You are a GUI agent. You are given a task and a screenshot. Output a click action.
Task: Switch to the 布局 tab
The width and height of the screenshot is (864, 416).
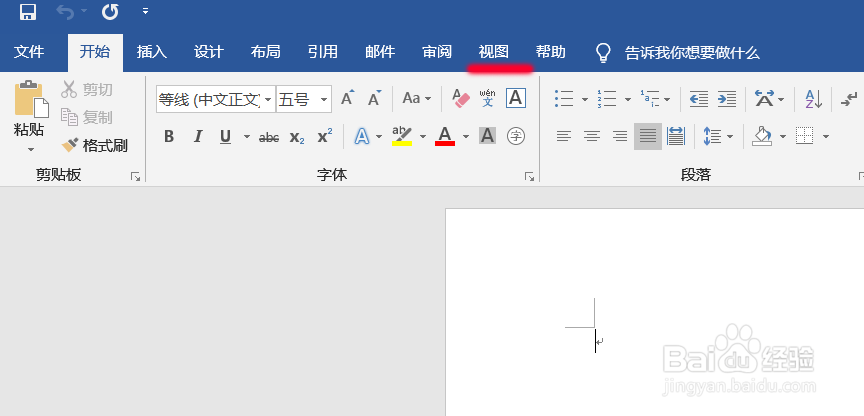click(x=266, y=52)
